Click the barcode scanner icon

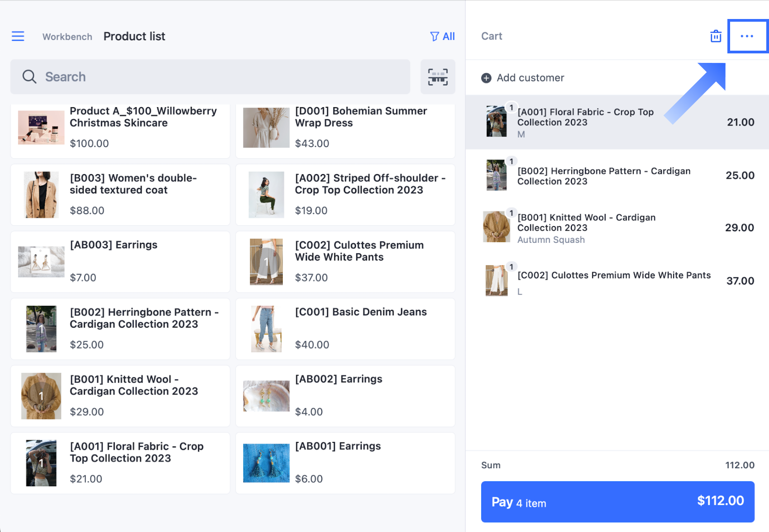tap(437, 77)
